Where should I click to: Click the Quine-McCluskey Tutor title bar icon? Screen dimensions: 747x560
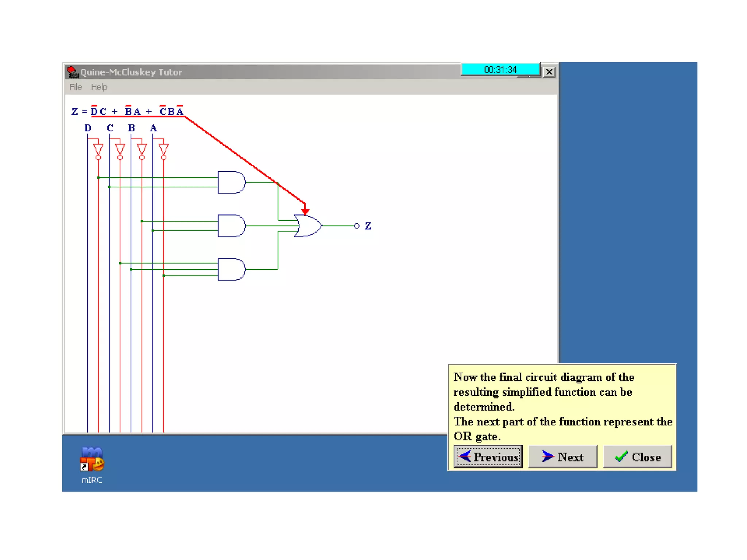click(x=73, y=72)
